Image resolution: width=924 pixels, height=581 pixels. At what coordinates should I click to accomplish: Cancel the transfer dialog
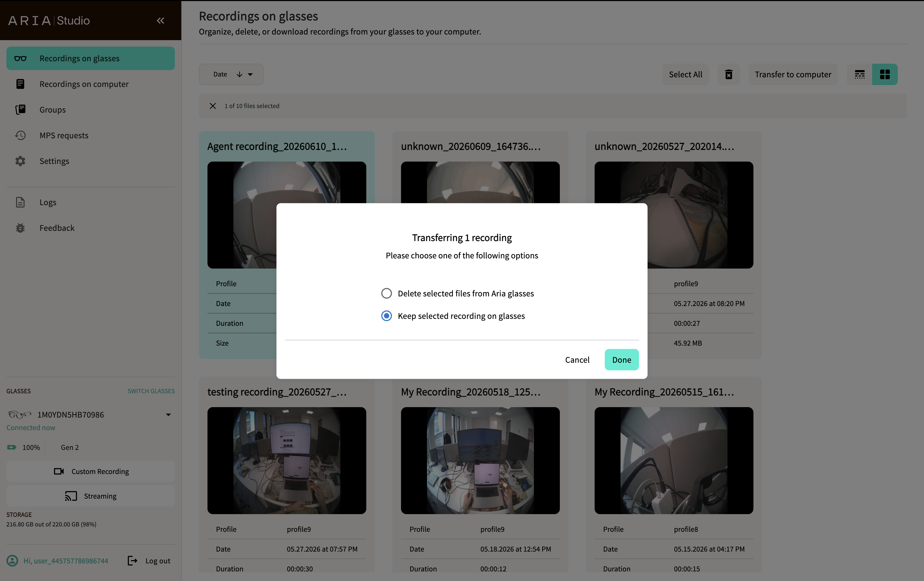[577, 360]
